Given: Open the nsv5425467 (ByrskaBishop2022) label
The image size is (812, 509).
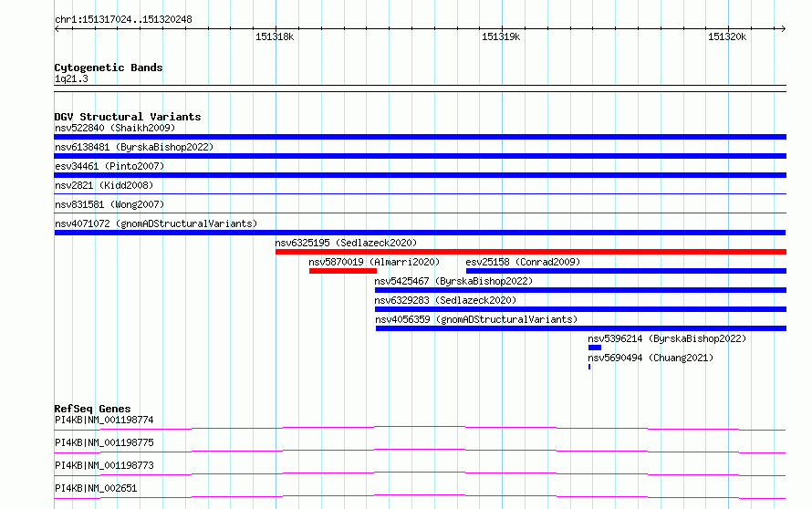Looking at the screenshot, I should 453,281.
